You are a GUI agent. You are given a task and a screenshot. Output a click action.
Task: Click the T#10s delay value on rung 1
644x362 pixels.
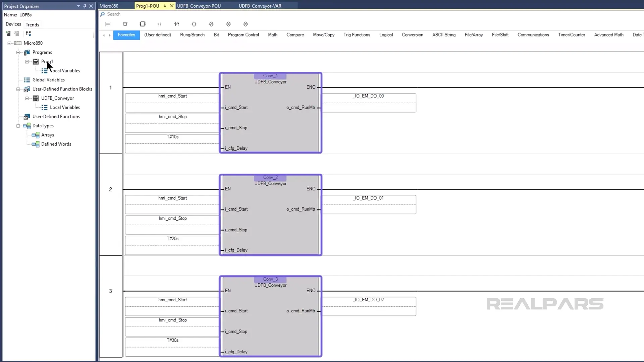[x=172, y=137]
